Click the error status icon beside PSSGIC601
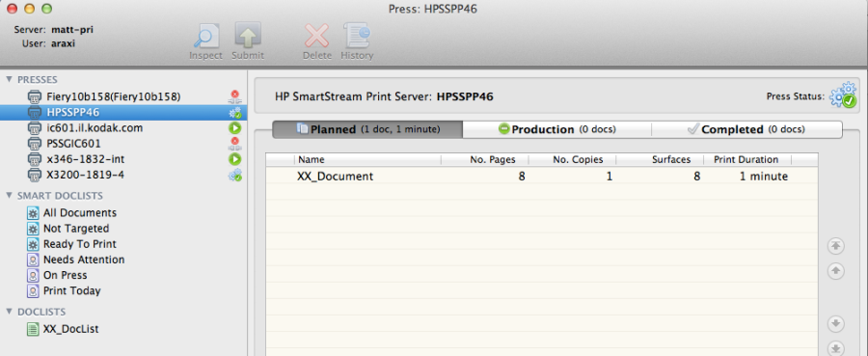The image size is (868, 356). pos(235,144)
